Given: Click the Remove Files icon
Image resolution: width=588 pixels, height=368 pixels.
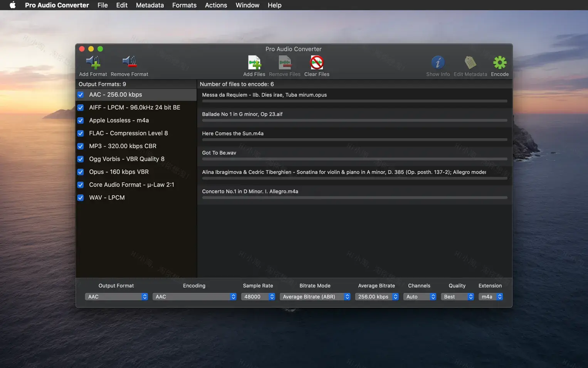Looking at the screenshot, I should 284,62.
